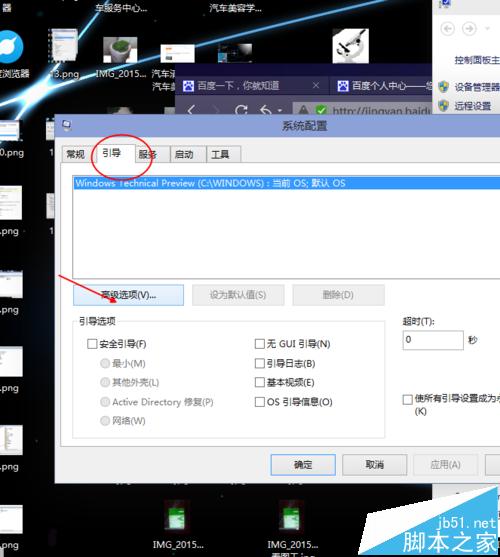Select the 引导 tab
The width and height of the screenshot is (500, 557).
[112, 153]
